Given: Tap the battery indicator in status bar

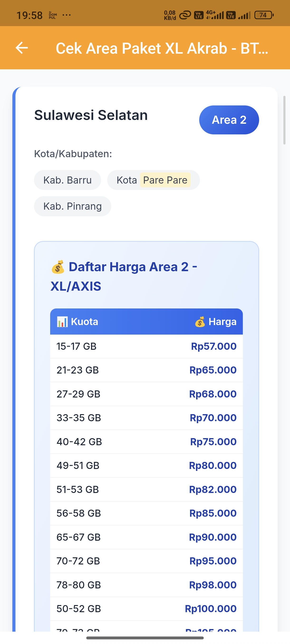Looking at the screenshot, I should click(264, 15).
